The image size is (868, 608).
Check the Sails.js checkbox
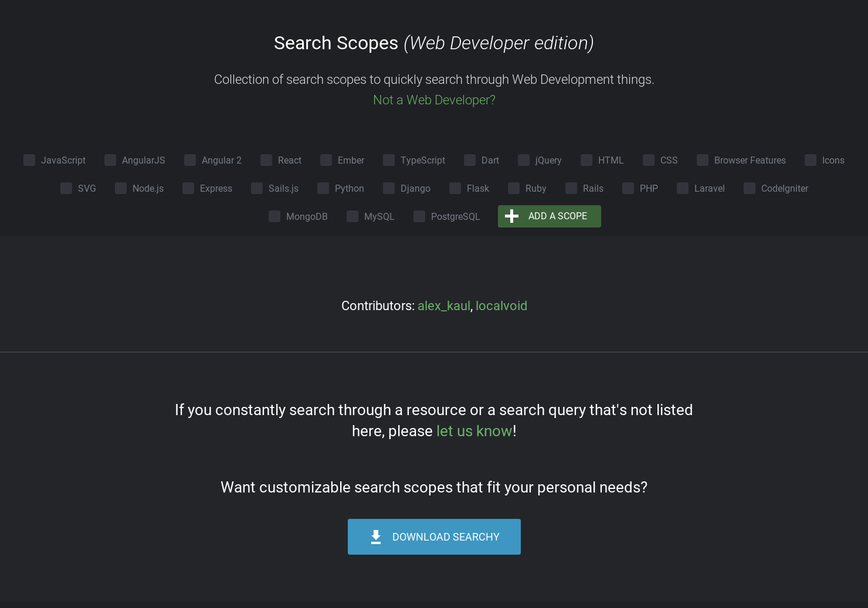257,188
